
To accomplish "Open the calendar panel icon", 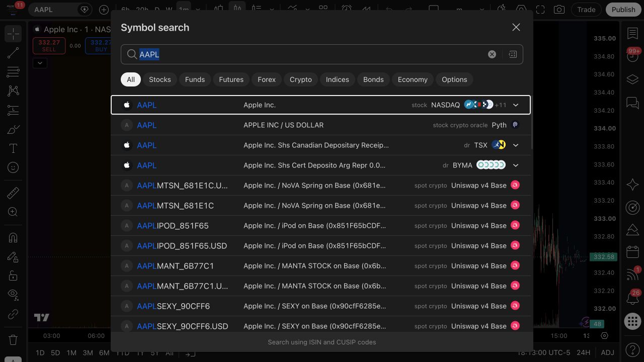I will coord(632,252).
